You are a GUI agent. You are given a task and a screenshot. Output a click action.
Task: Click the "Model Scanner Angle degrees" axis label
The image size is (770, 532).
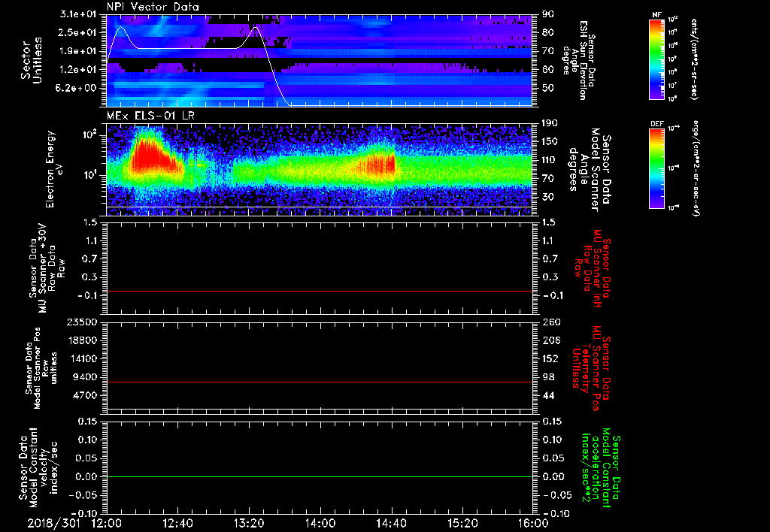click(x=592, y=170)
